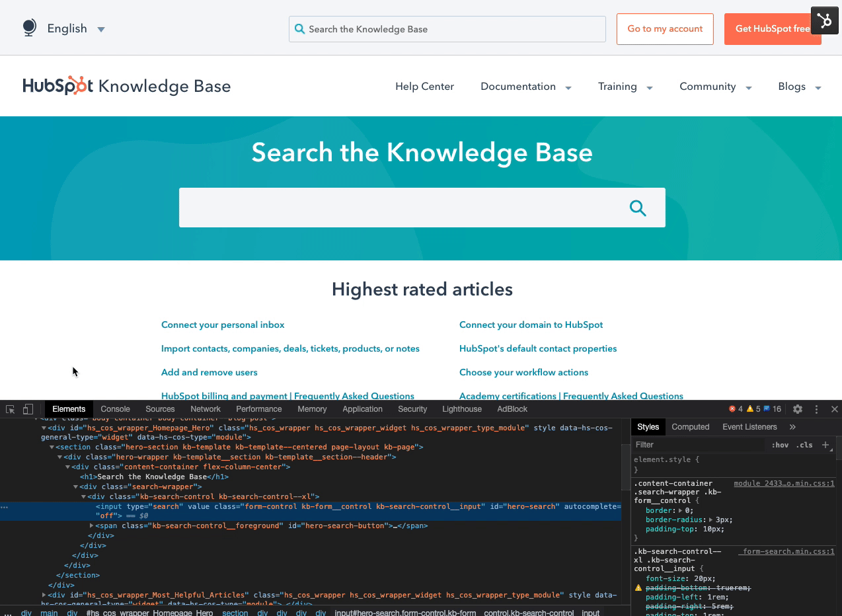Screen dimensions: 842x616
Task: Toggle the DevTools device toolbar icon
Action: pyautogui.click(x=28, y=409)
